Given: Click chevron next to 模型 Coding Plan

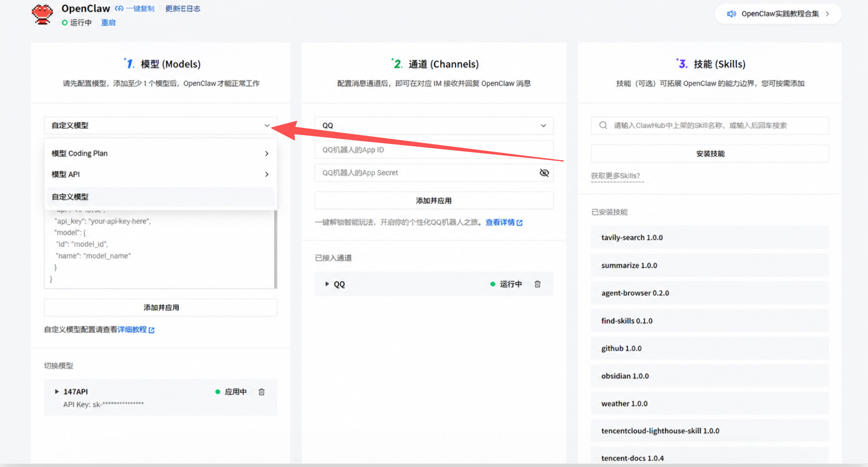Looking at the screenshot, I should pyautogui.click(x=267, y=153).
